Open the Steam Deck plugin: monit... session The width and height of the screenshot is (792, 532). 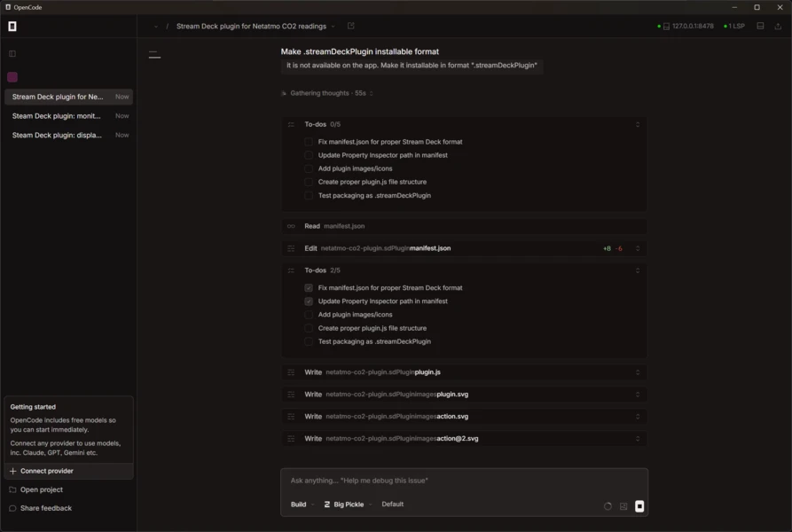tap(68, 116)
